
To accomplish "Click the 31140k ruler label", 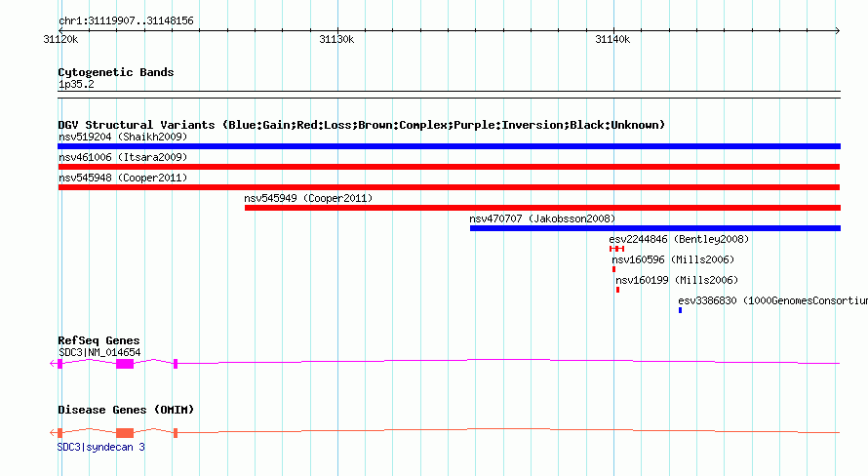I will point(612,39).
